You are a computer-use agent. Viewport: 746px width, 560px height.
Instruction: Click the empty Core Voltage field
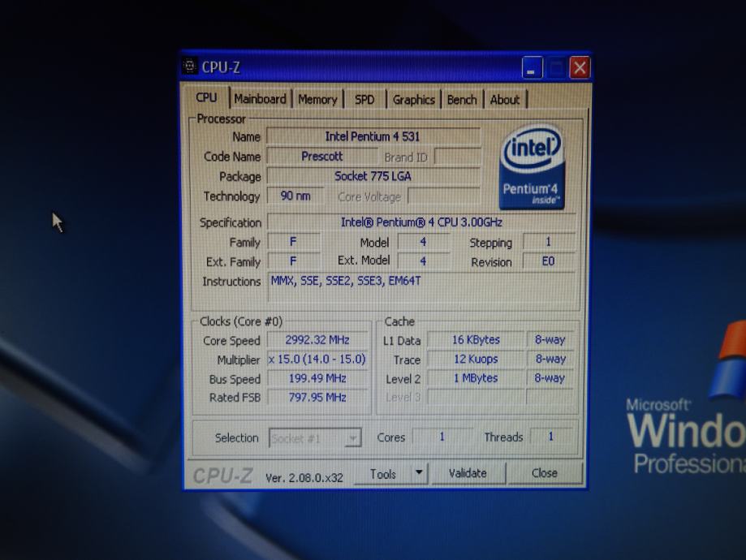coord(444,196)
